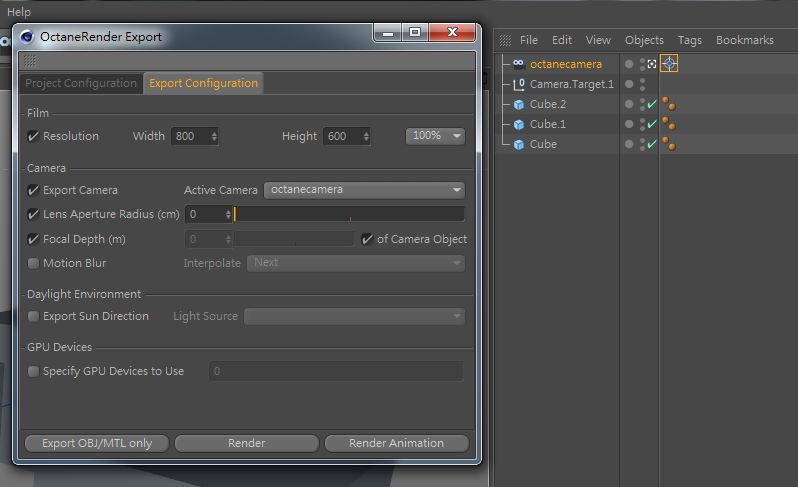The image size is (798, 487).
Task: Click the Render Animation button
Action: click(396, 443)
